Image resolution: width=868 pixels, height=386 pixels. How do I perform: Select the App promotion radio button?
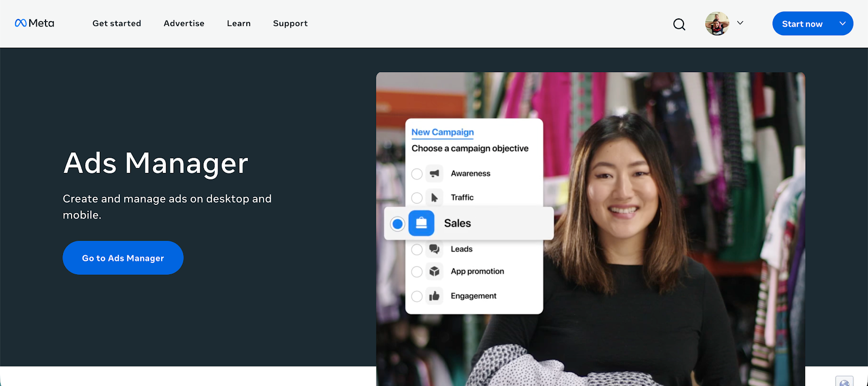click(x=417, y=272)
